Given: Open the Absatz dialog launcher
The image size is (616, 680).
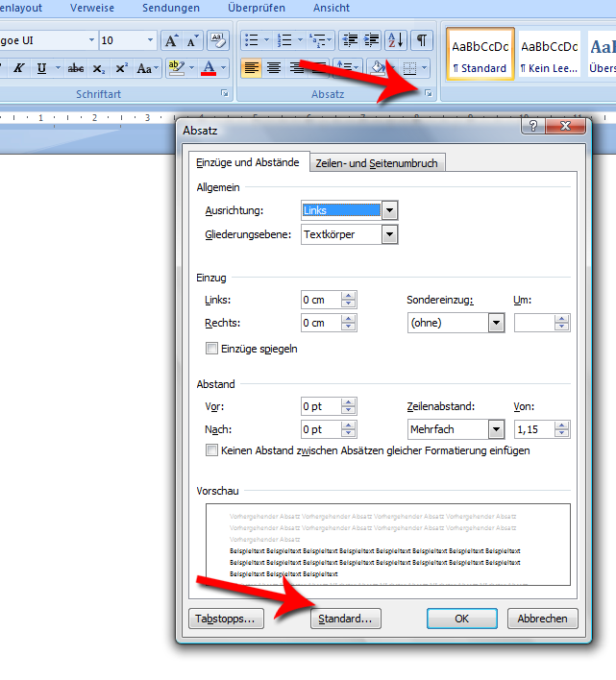Looking at the screenshot, I should pos(429,93).
